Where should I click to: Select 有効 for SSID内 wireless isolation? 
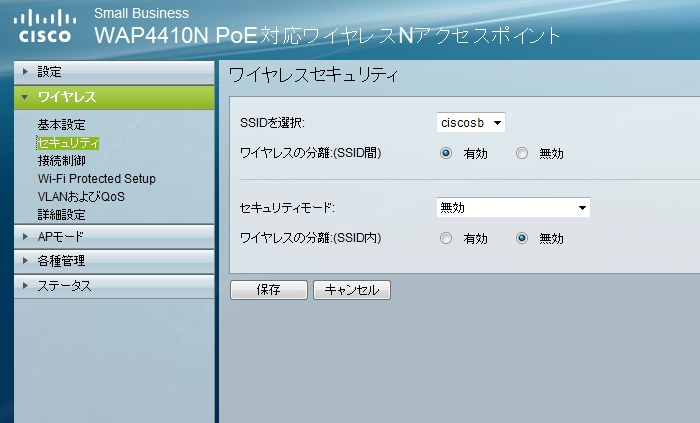(446, 238)
